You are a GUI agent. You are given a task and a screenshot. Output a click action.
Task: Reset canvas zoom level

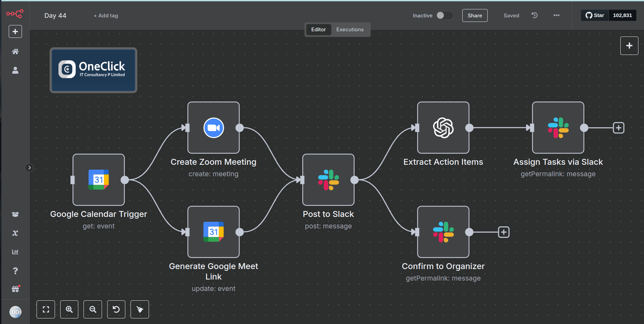116,309
